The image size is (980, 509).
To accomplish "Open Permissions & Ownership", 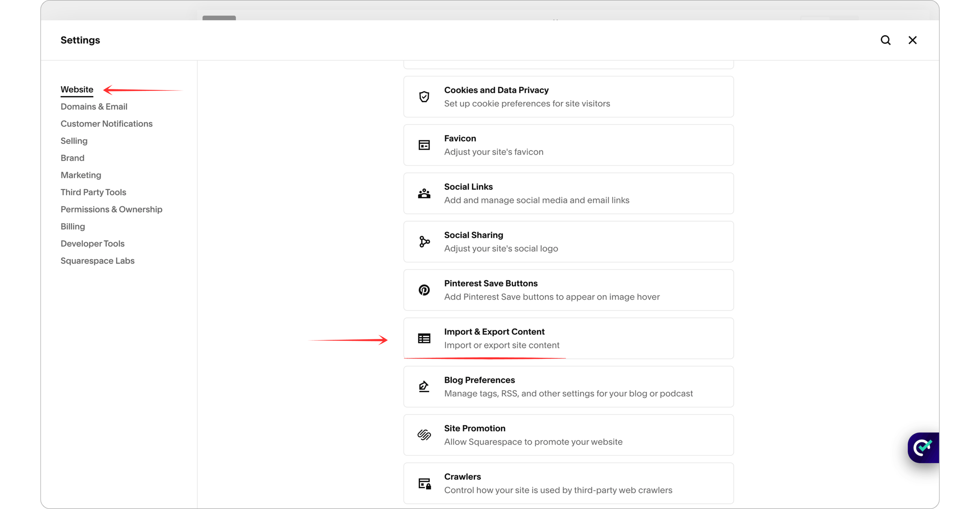I will tap(111, 209).
